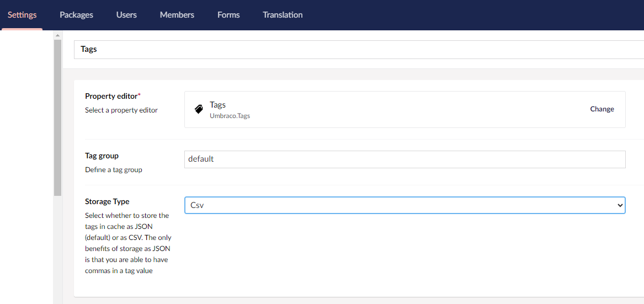Click the 'Select a property editor' description
644x304 pixels.
tap(121, 110)
